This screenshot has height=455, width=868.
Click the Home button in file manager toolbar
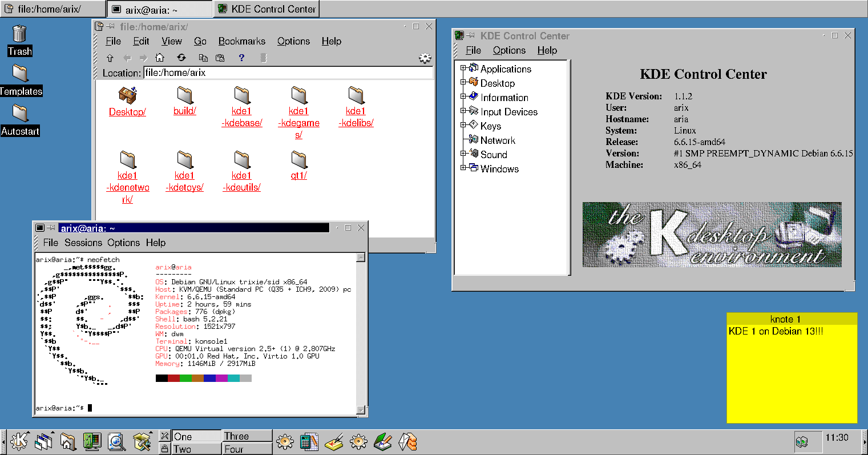tap(160, 58)
